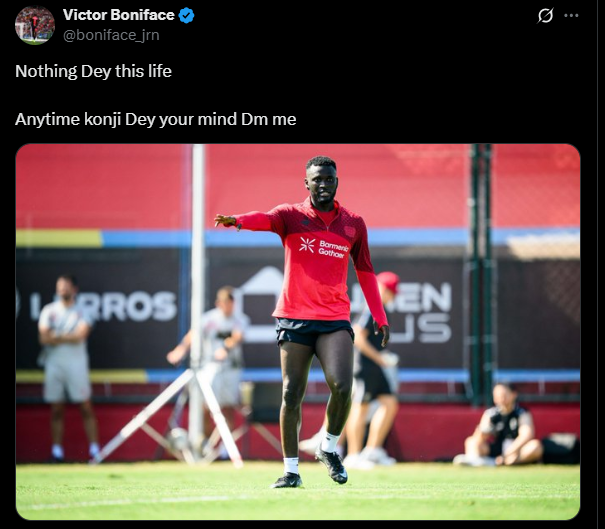Viewport: 605px width, 529px height.
Task: Open Victor Boniface's profile avatar
Action: (35, 25)
